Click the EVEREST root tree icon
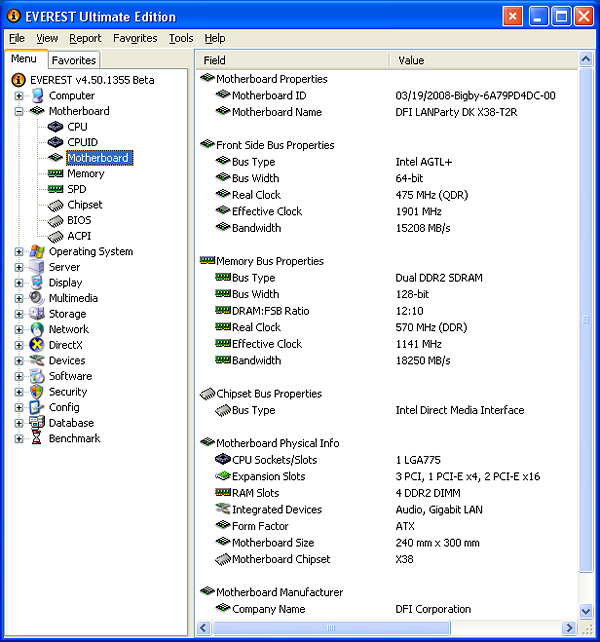The width and height of the screenshot is (600, 642). tap(18, 80)
